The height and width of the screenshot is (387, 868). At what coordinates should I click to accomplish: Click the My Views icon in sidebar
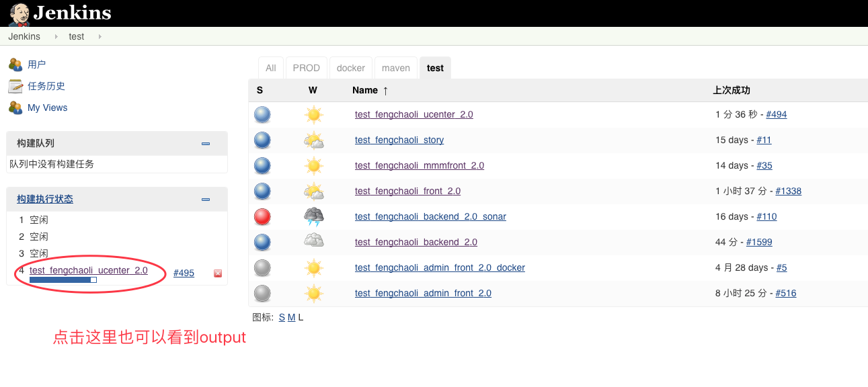click(15, 107)
